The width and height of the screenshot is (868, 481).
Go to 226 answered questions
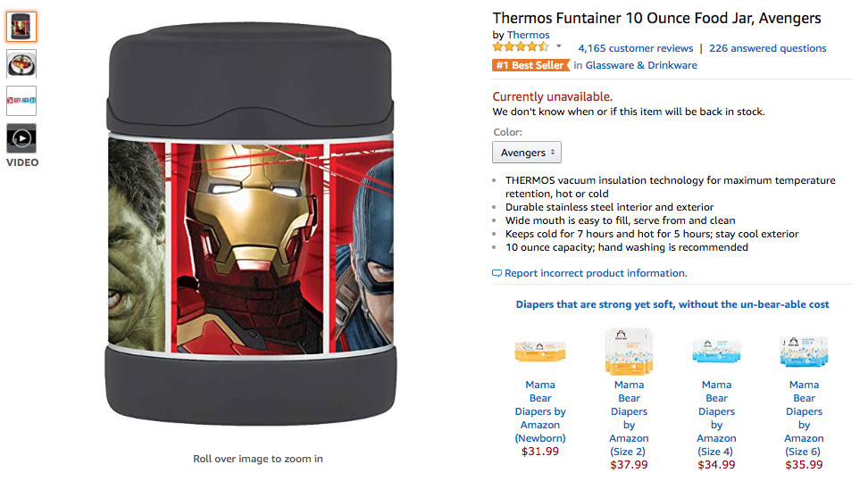[x=767, y=48]
